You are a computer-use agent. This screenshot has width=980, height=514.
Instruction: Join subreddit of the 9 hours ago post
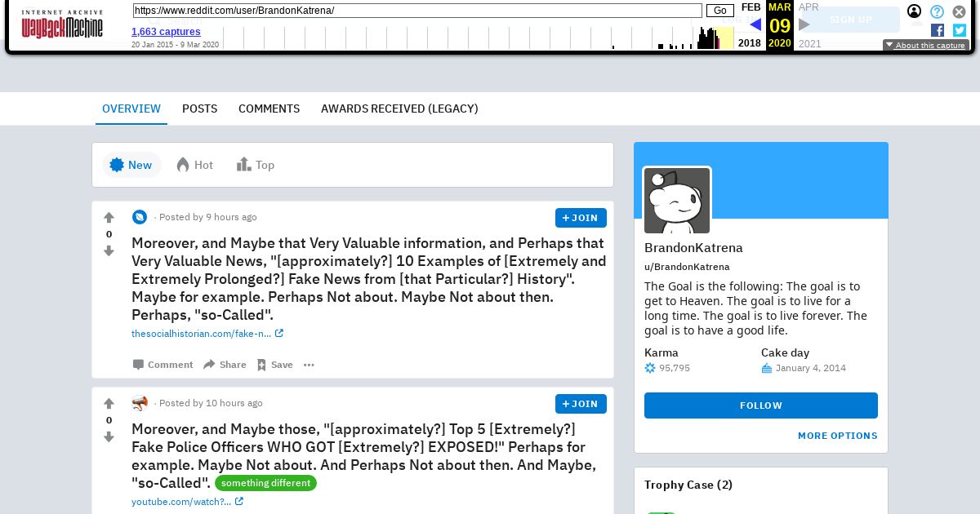click(x=581, y=218)
